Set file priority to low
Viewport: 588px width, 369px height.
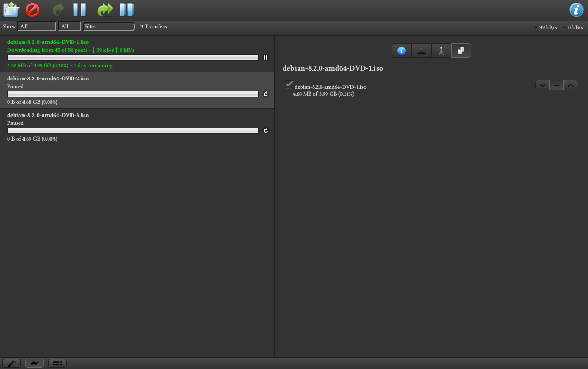pyautogui.click(x=542, y=85)
